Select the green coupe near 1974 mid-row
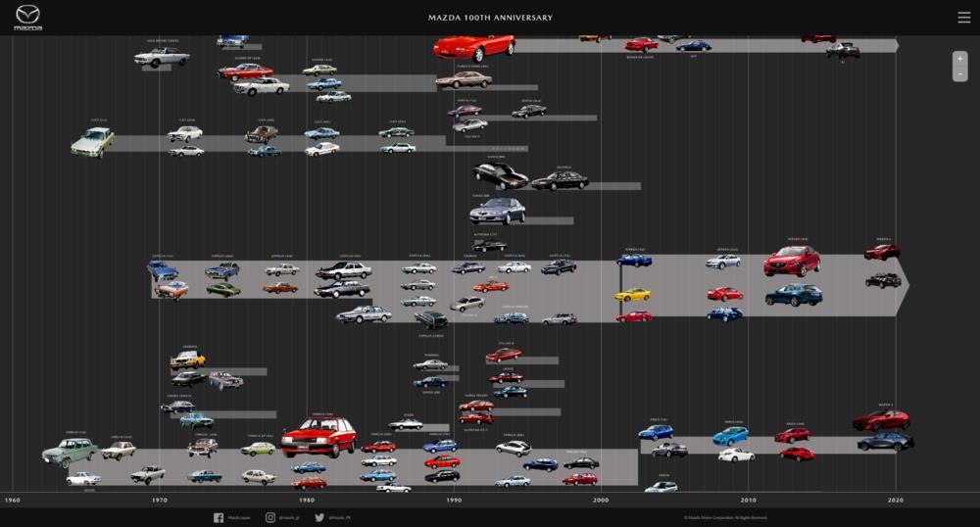 pos(223,290)
